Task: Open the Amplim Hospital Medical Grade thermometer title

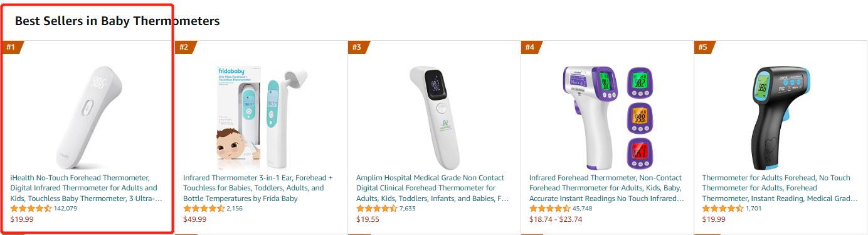Action: pyautogui.click(x=433, y=189)
